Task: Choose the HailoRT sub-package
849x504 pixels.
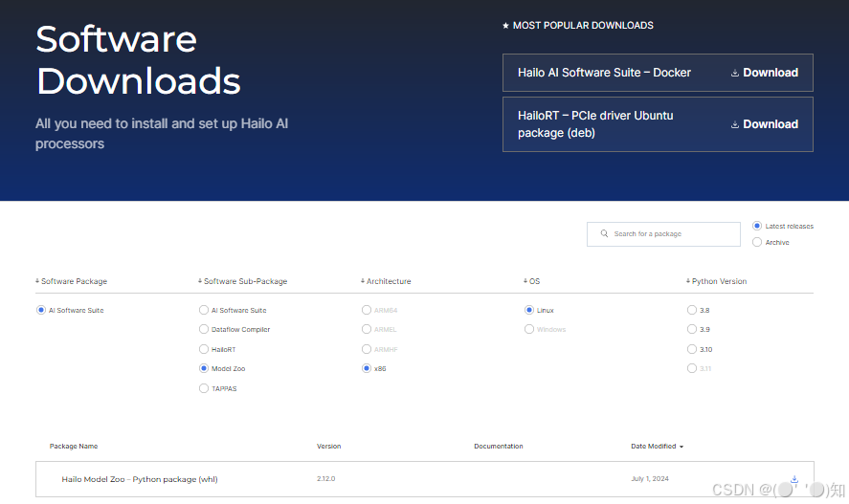Action: (204, 349)
